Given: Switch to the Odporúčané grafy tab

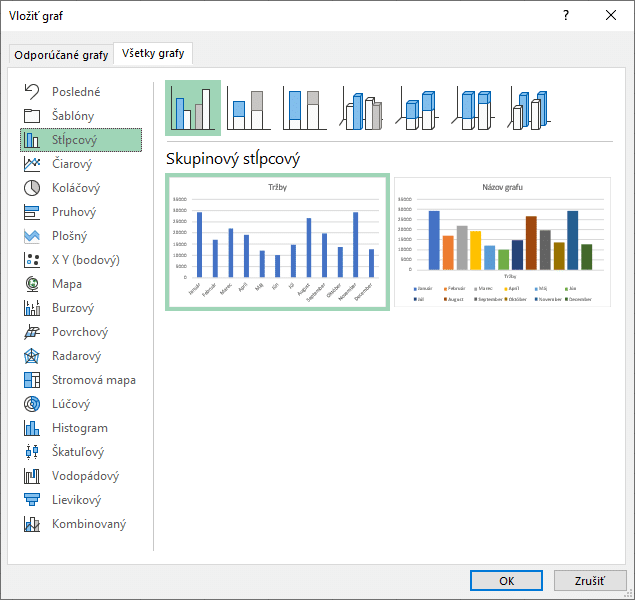Looking at the screenshot, I should (x=61, y=55).
